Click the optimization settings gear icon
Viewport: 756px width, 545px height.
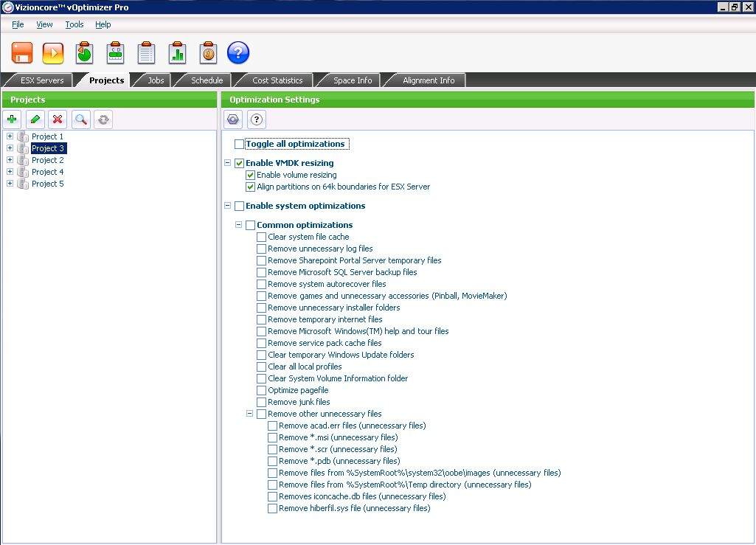(x=233, y=119)
